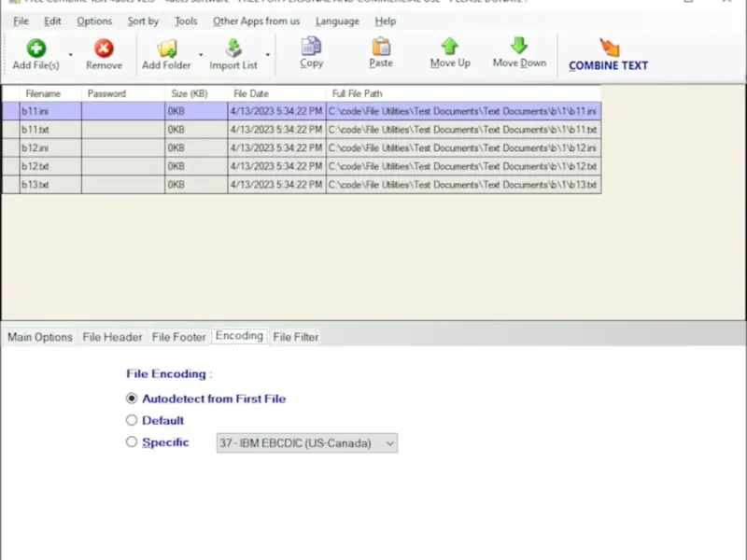Switch to the File Header tab

tap(112, 337)
